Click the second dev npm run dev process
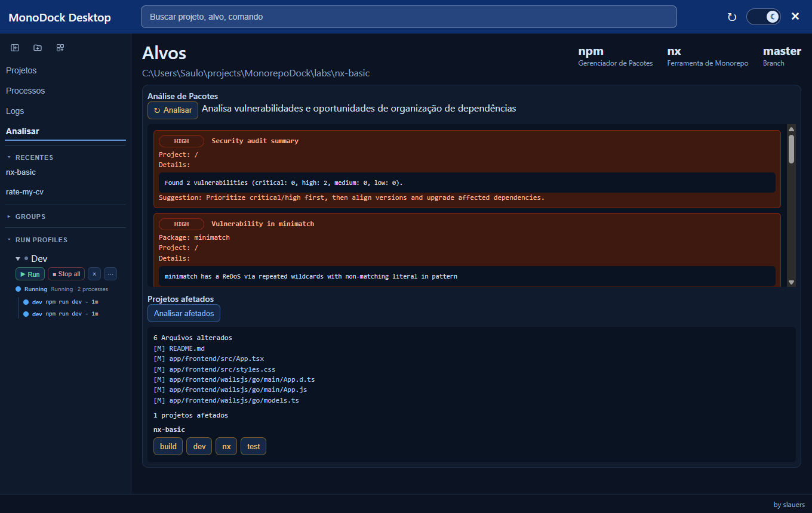Viewport: 812px width, 513px height. click(65, 314)
